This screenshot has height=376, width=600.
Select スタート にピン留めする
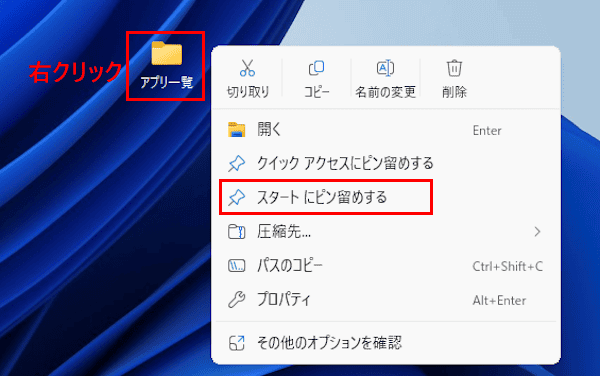pyautogui.click(x=386, y=197)
